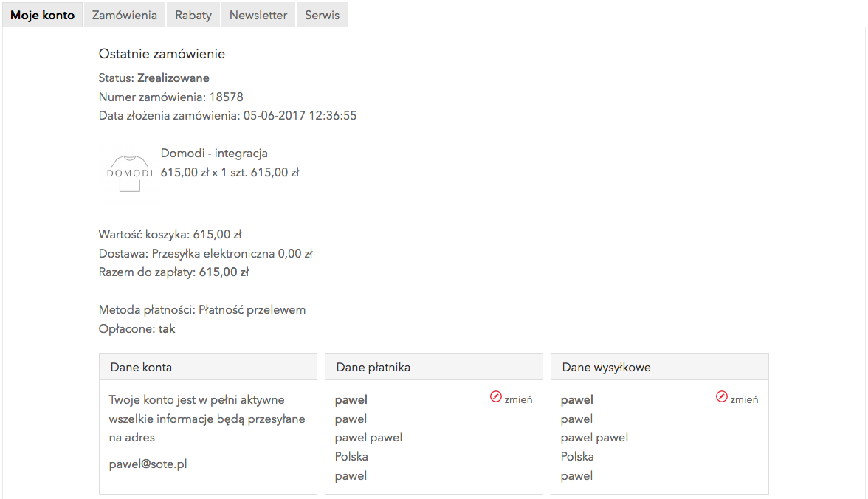Click the Ostatnie zamówienie heading
Image resolution: width=868 pixels, height=499 pixels.
click(162, 54)
